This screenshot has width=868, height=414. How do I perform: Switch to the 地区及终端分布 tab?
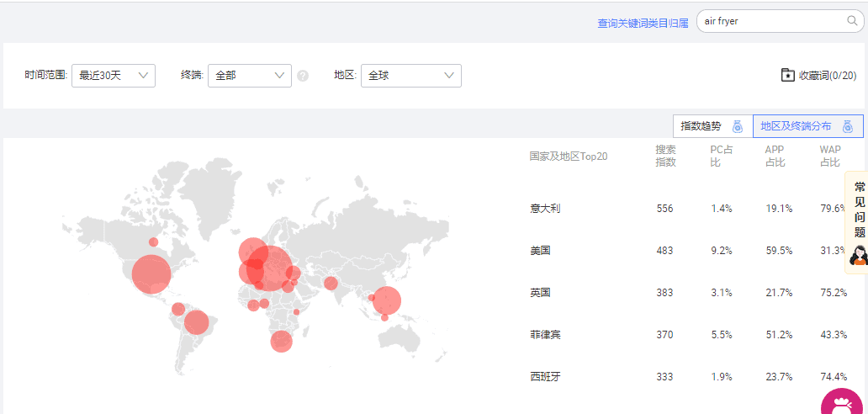click(x=807, y=126)
